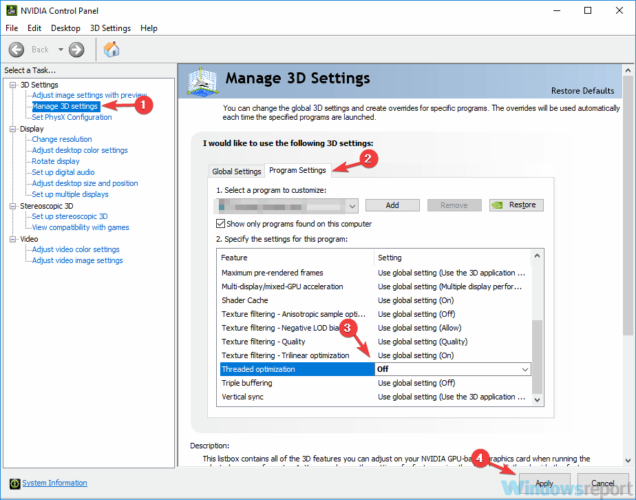Select the Vertical sync row

click(x=375, y=397)
